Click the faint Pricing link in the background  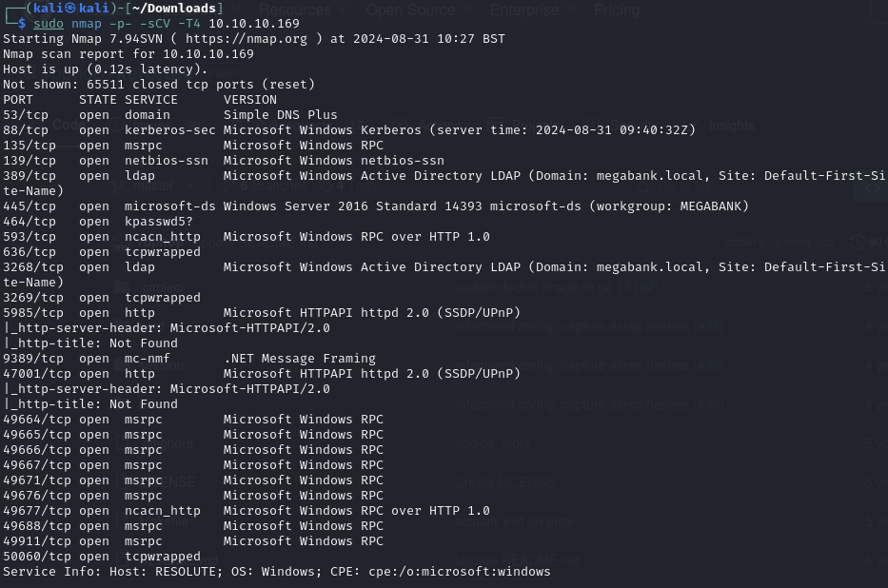617,10
